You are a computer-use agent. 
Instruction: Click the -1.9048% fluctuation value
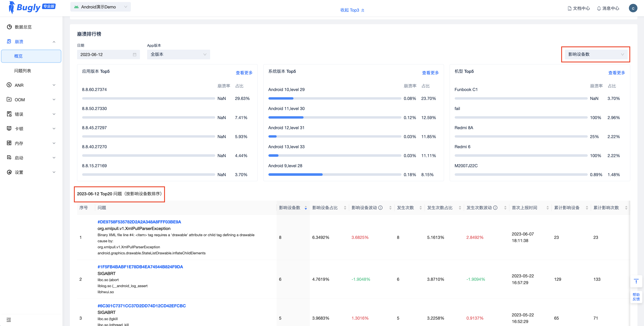coord(360,279)
